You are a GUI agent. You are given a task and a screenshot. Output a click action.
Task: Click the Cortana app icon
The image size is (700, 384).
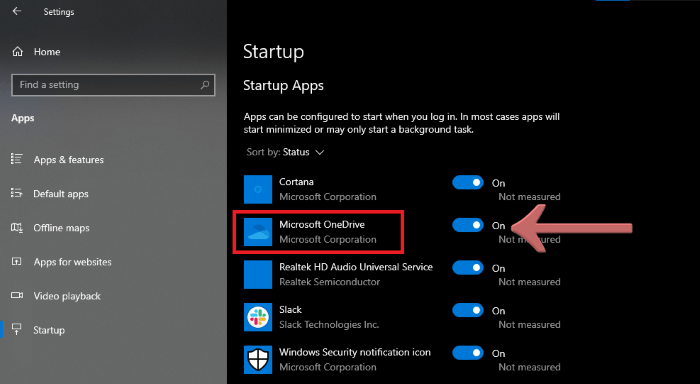point(258,189)
